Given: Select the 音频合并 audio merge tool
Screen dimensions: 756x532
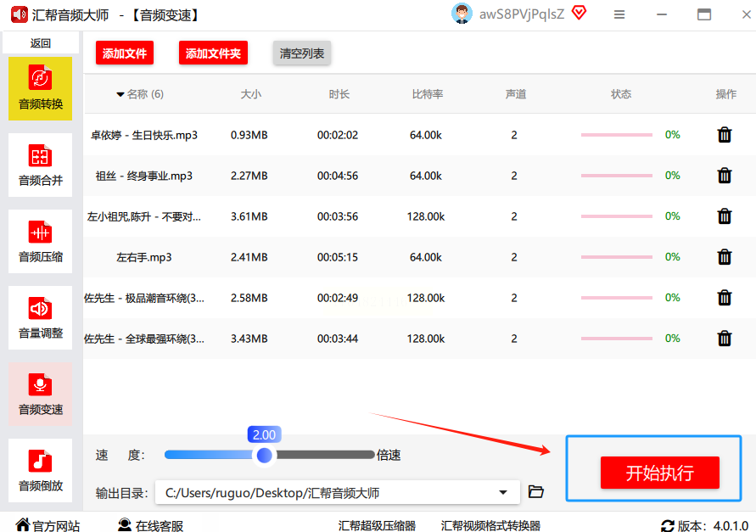Looking at the screenshot, I should click(40, 165).
